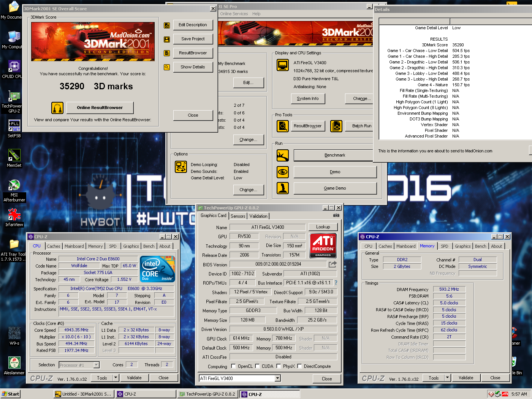Click the Display and CPU Settings monitor icon
The image size is (532, 399).
coord(282,65)
